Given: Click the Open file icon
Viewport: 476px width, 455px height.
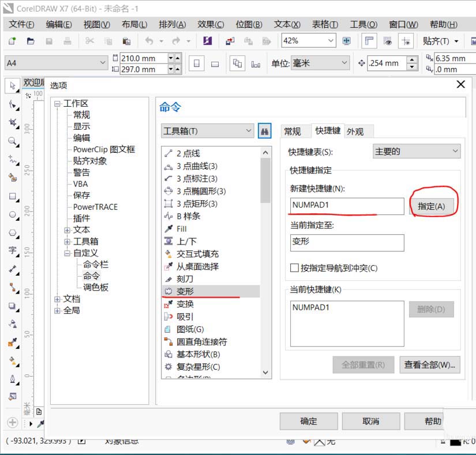Looking at the screenshot, I should (x=31, y=40).
